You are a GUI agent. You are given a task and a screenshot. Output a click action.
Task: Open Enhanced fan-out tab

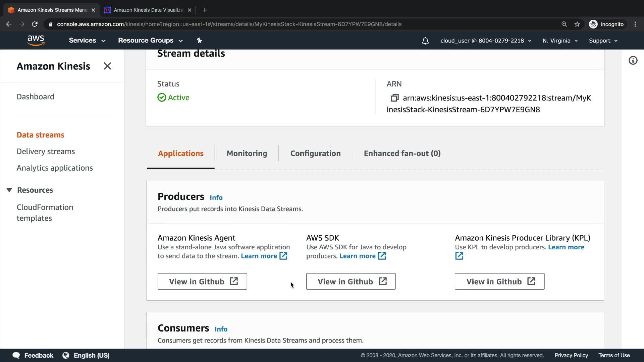click(402, 154)
